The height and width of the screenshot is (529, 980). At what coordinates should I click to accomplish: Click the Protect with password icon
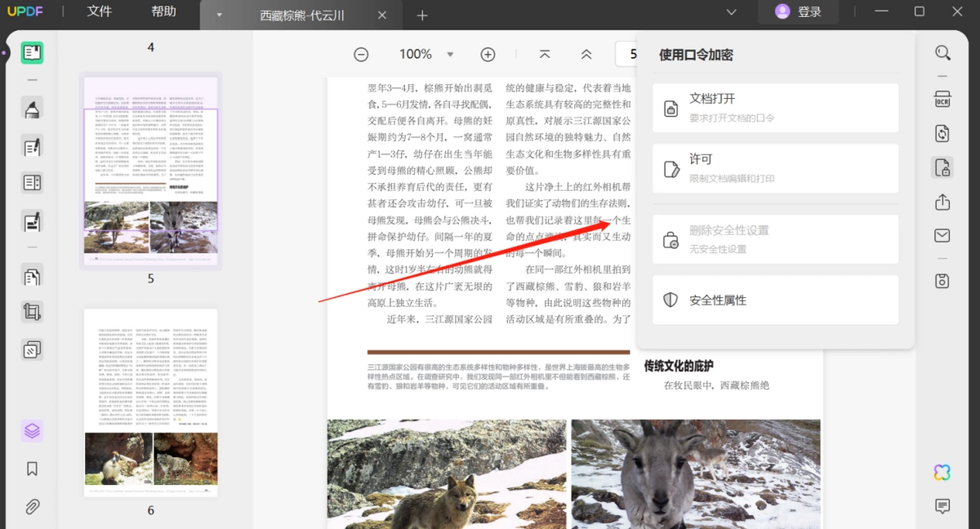click(x=942, y=168)
